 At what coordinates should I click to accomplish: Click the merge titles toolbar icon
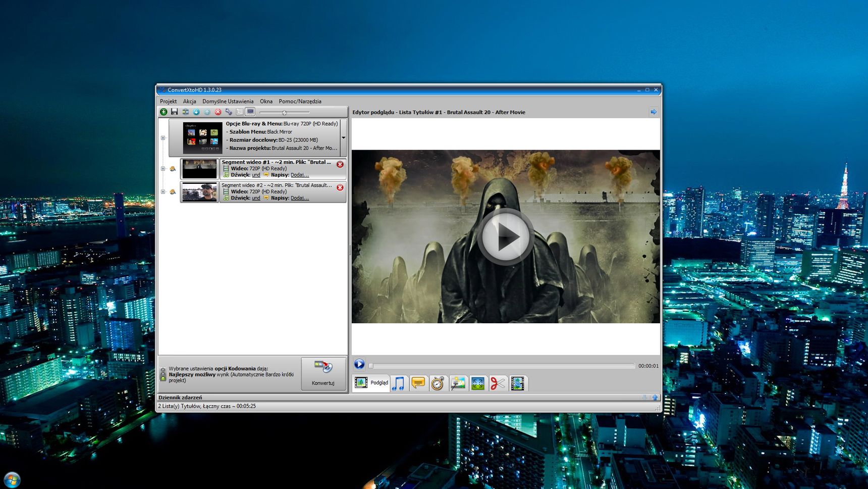pos(185,112)
